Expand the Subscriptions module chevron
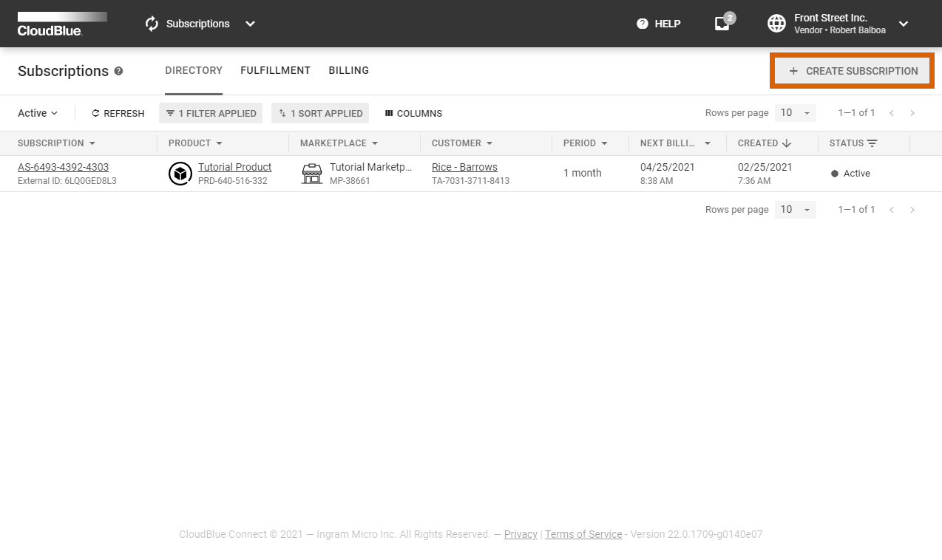The height and width of the screenshot is (560, 942). 250,24
